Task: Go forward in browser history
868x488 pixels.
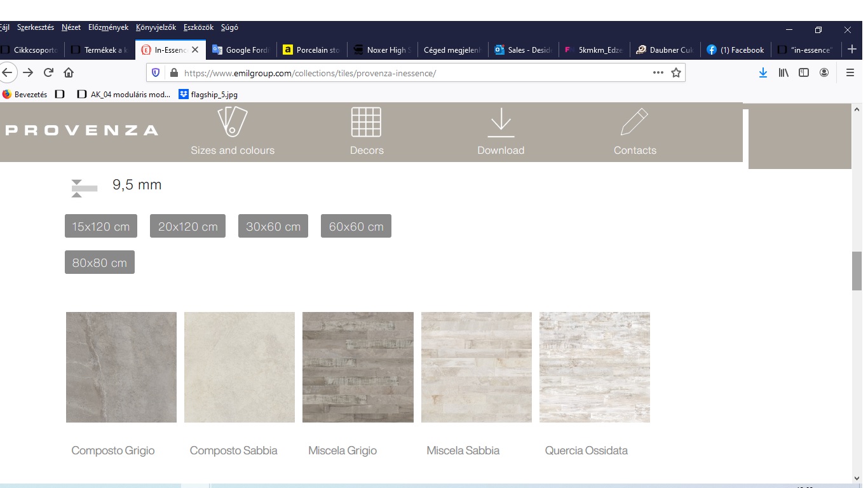Action: point(28,72)
